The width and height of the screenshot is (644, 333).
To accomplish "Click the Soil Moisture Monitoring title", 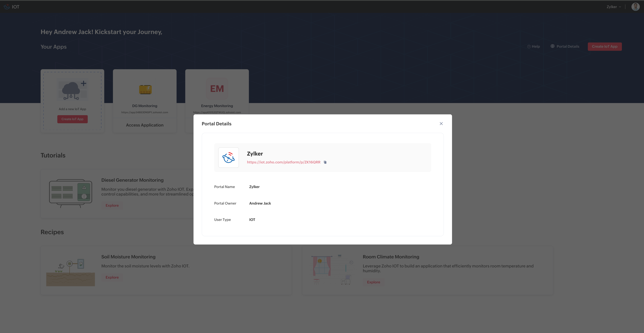I will pos(128,257).
